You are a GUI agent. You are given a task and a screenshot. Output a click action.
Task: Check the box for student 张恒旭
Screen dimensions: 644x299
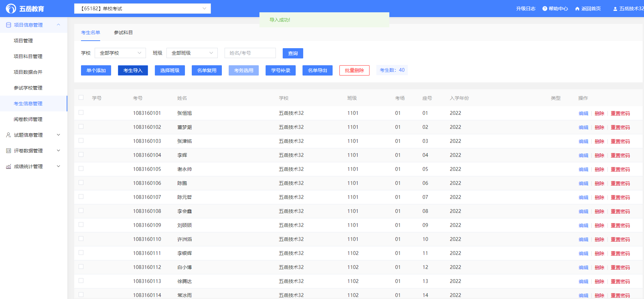[x=81, y=112]
